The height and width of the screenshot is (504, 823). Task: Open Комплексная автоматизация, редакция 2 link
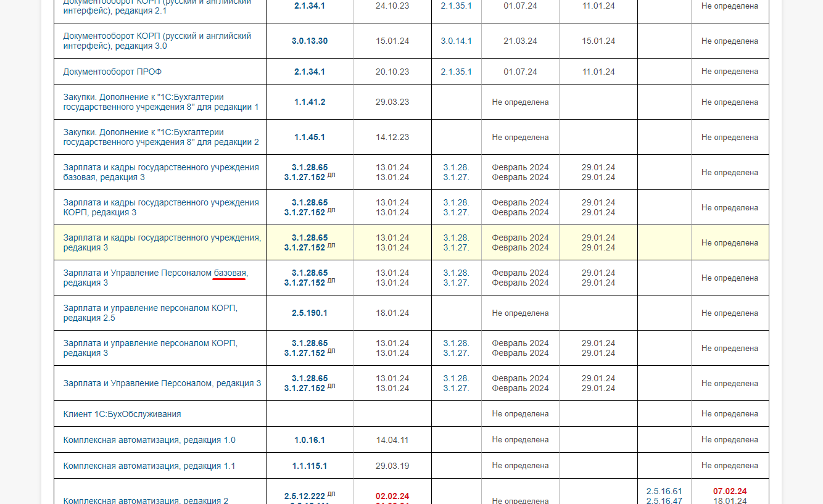point(146,500)
